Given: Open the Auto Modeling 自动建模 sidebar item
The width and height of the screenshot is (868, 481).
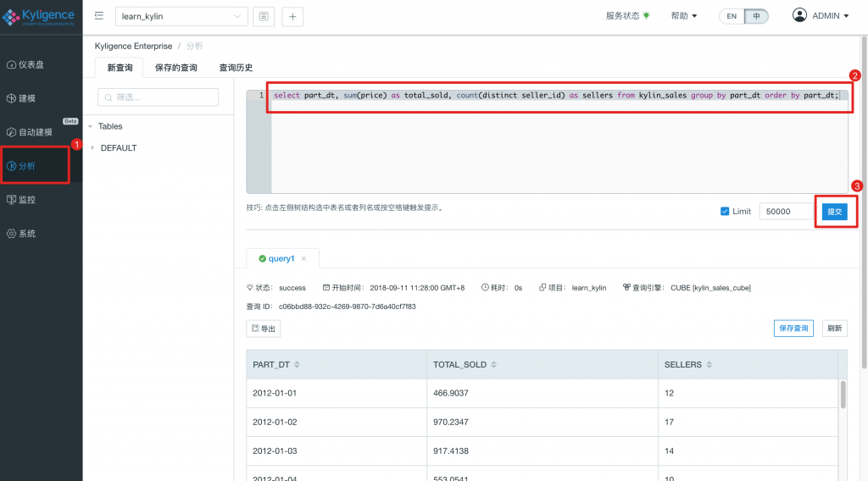Looking at the screenshot, I should pos(30,132).
